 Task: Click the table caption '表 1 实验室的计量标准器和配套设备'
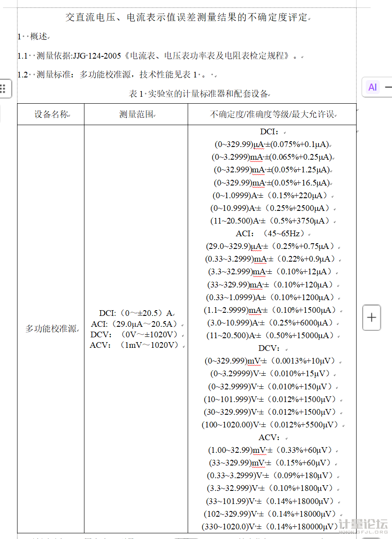click(199, 94)
